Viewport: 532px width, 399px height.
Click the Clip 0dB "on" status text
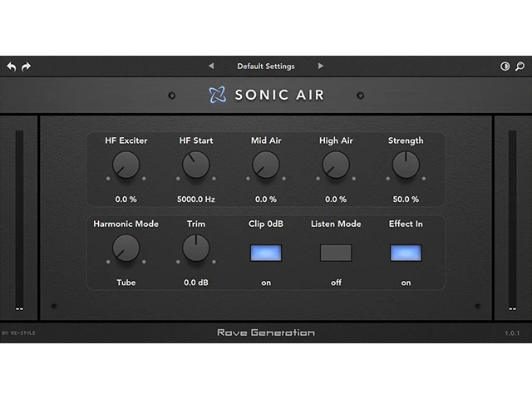tap(266, 283)
